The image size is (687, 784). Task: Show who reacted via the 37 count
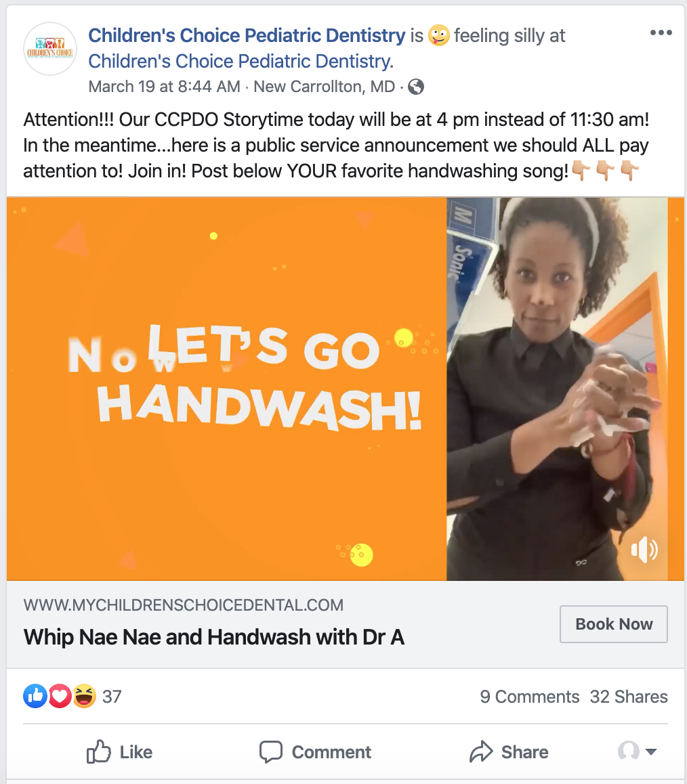click(112, 697)
